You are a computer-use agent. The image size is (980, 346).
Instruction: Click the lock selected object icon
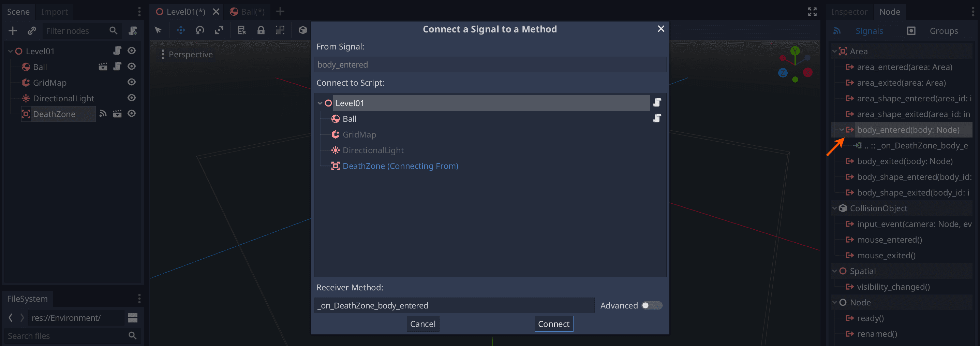[x=261, y=30]
